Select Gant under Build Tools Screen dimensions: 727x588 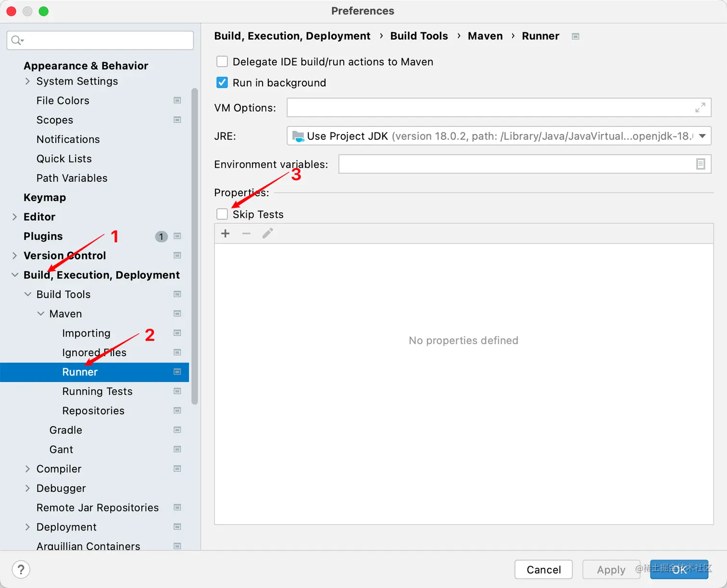pos(62,450)
